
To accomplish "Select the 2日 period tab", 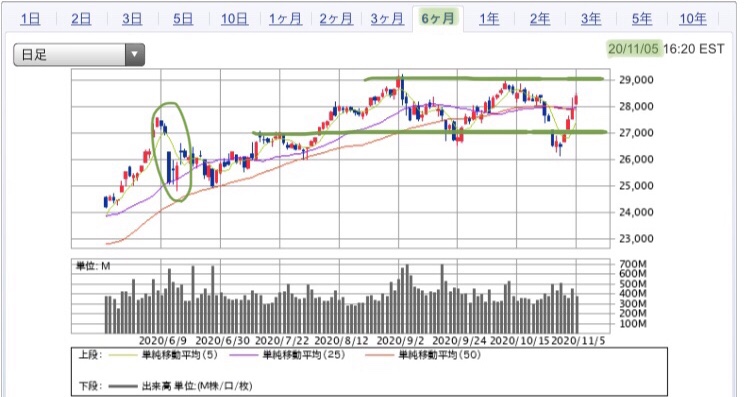I will point(81,19).
